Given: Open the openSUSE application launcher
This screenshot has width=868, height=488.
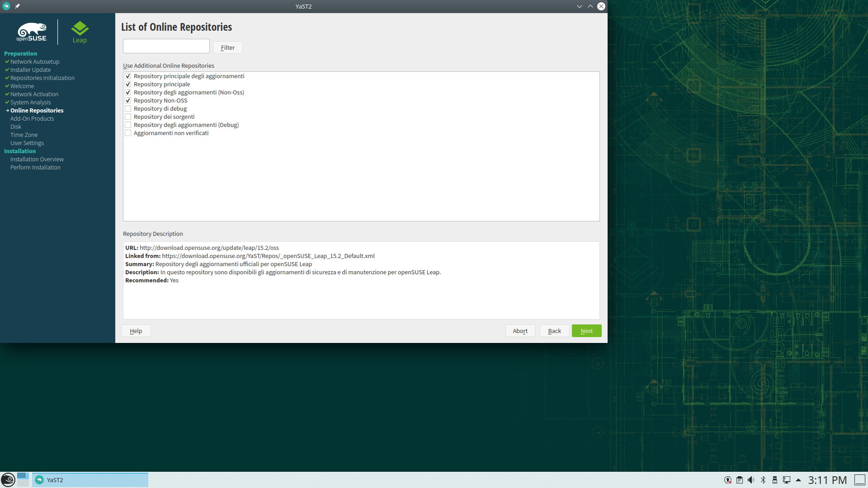Looking at the screenshot, I should pyautogui.click(x=8, y=479).
